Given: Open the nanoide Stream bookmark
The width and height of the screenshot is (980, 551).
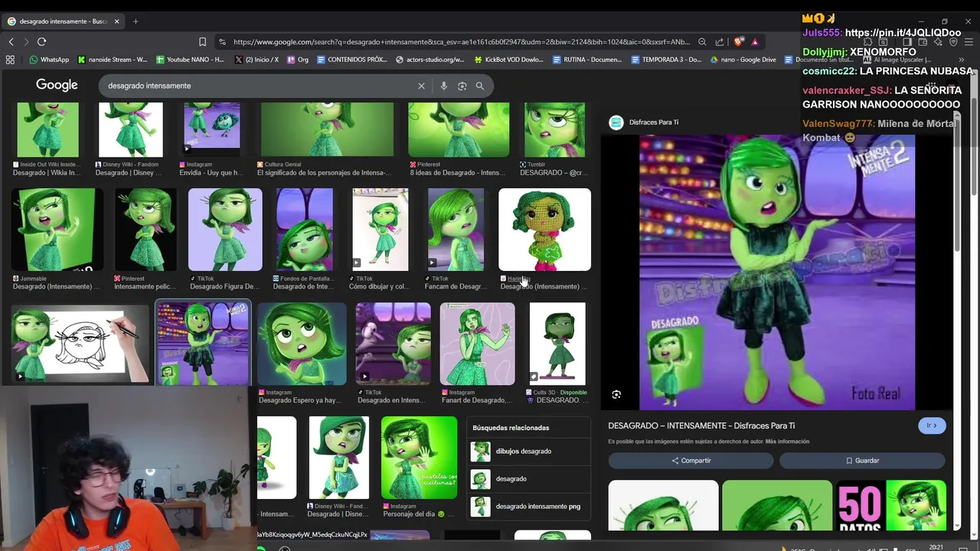Looking at the screenshot, I should (x=113, y=60).
